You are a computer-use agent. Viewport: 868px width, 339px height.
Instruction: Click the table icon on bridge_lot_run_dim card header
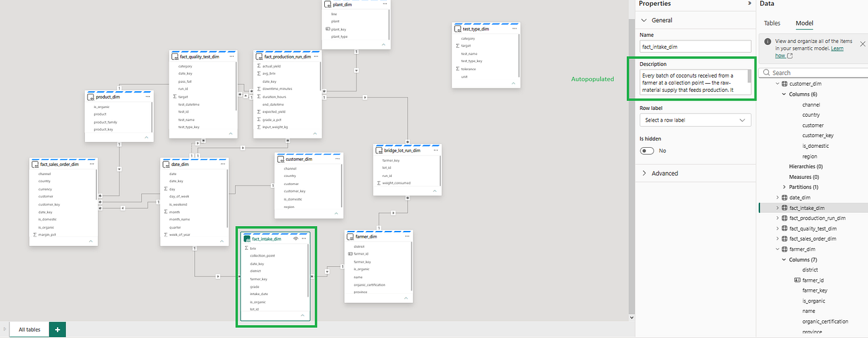coord(380,150)
